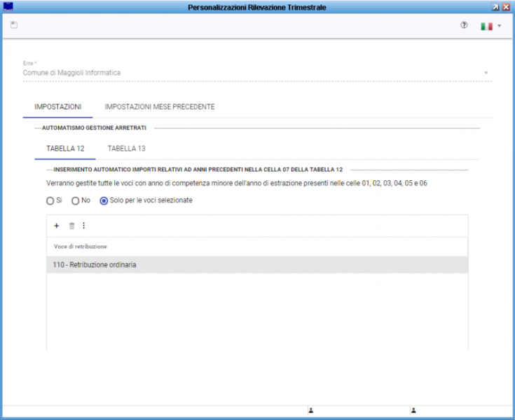The image size is (515, 420).
Task: Open the help question mark icon
Action: (x=464, y=25)
